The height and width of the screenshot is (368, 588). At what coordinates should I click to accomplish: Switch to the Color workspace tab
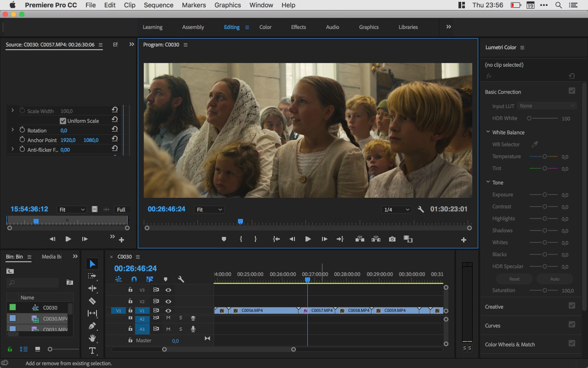pos(265,27)
